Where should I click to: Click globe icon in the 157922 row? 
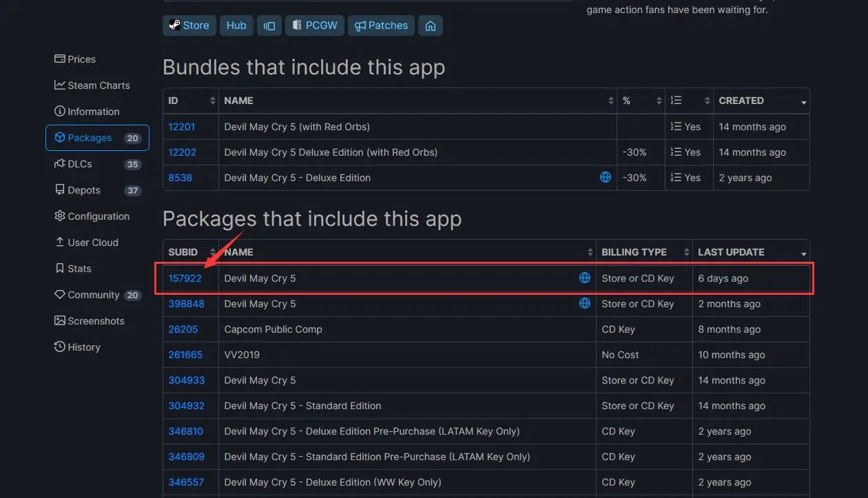[x=585, y=278]
